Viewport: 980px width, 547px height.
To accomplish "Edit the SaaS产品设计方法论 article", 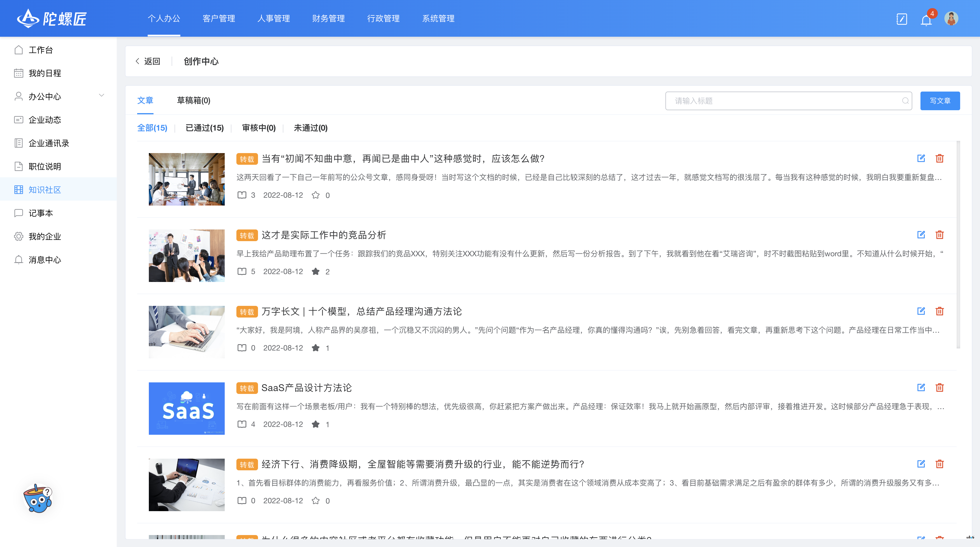I will pyautogui.click(x=921, y=387).
